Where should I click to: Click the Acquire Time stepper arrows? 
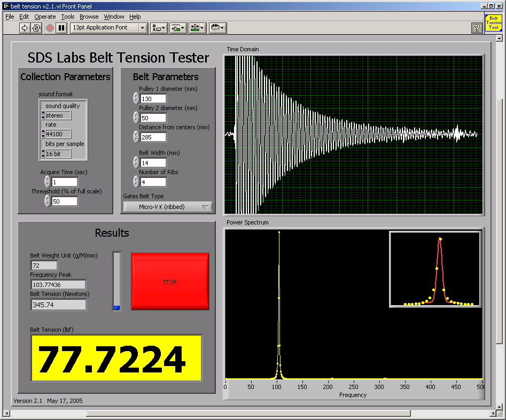tap(48, 182)
